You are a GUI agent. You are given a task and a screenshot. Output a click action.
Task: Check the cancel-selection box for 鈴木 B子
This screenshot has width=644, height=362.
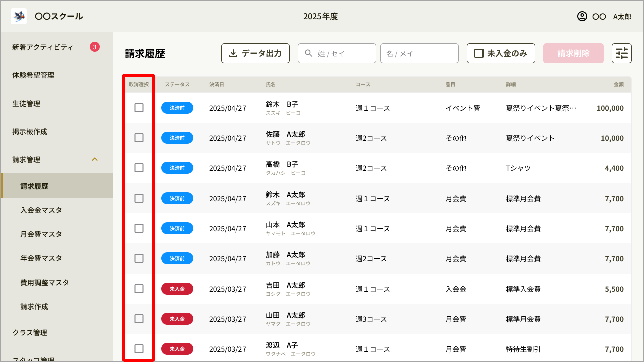[x=139, y=107]
